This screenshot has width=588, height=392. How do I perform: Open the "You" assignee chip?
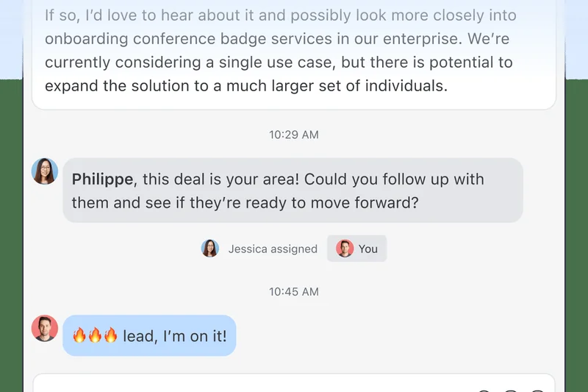coord(357,249)
